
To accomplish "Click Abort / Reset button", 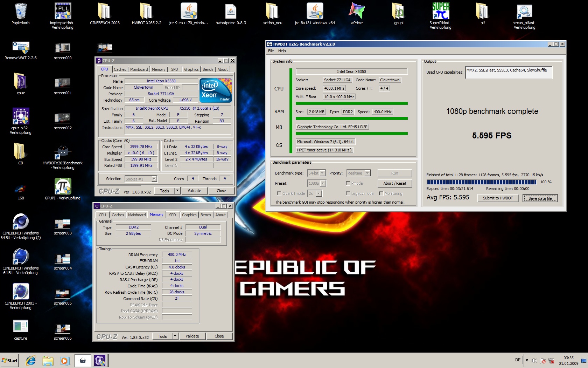I will point(395,183).
